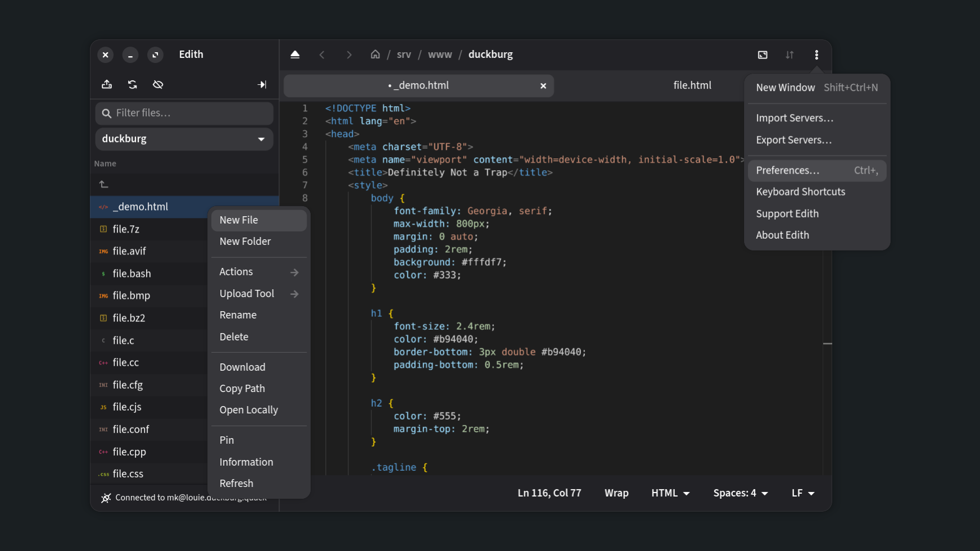Click the file.7z archive icon
The height and width of the screenshot is (551, 980).
click(x=103, y=229)
